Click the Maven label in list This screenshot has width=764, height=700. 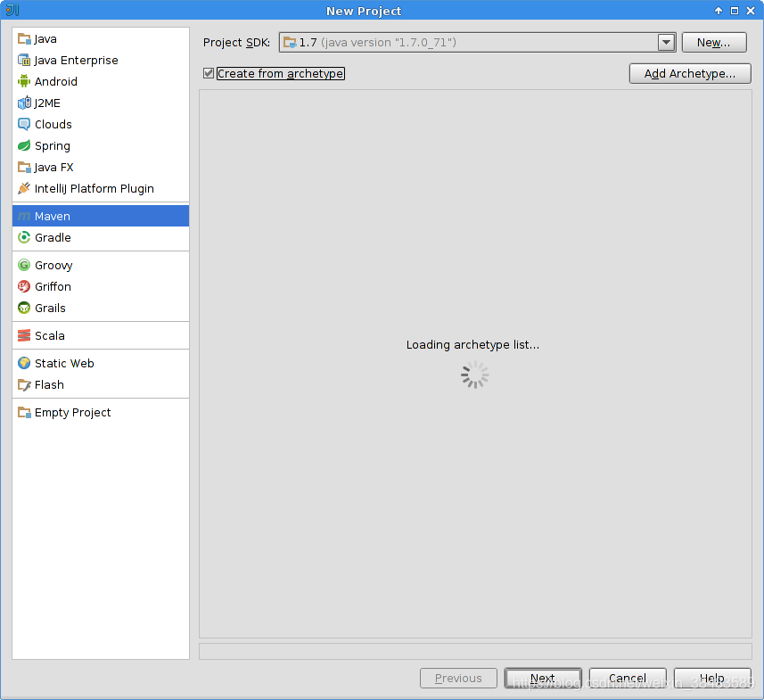53,216
